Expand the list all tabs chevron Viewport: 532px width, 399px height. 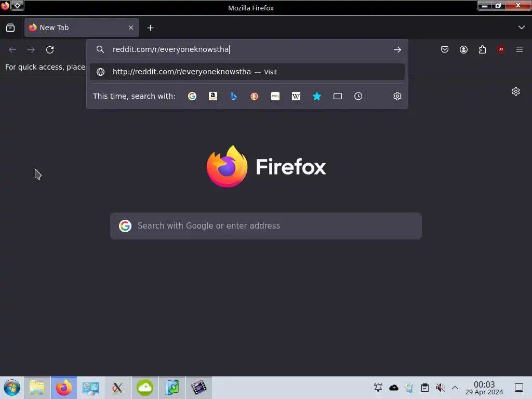pos(522,28)
